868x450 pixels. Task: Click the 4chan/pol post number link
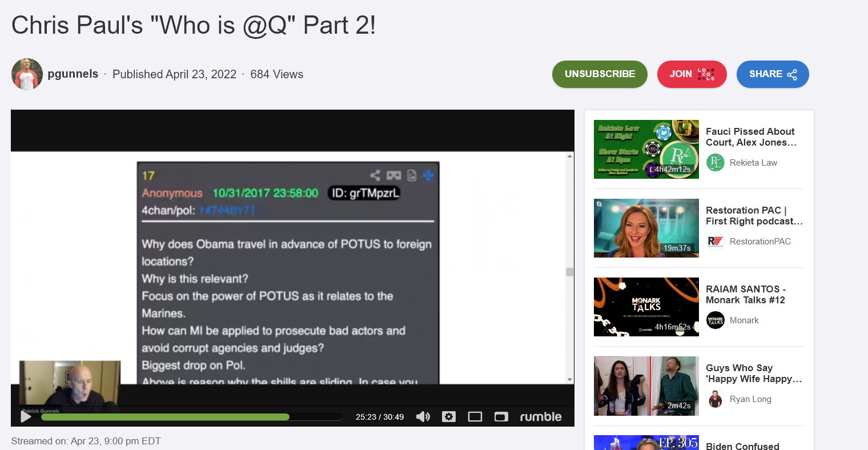pos(227,210)
